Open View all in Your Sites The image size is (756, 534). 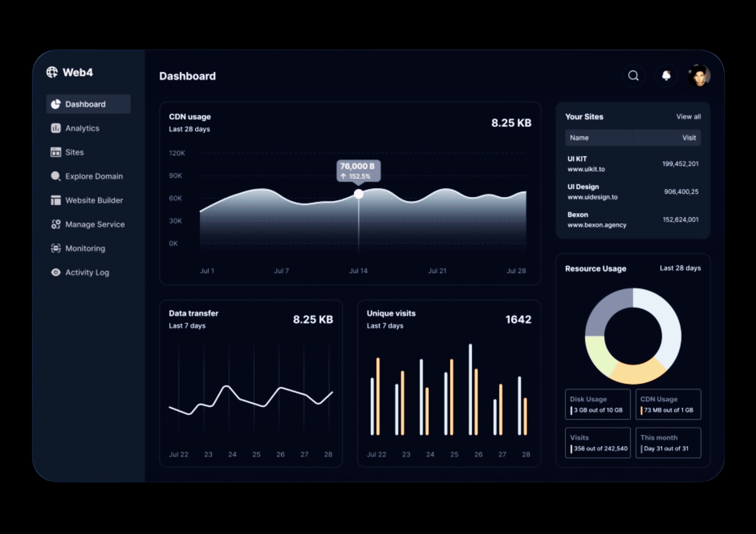tap(688, 117)
